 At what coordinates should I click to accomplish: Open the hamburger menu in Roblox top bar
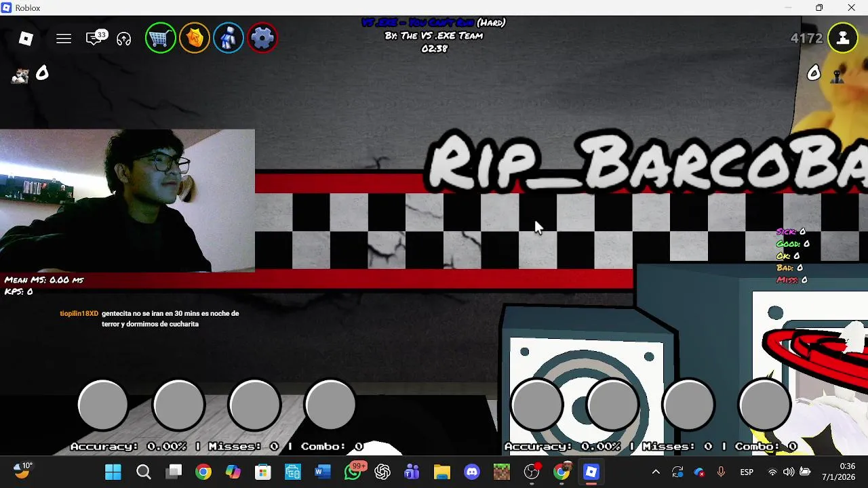(x=64, y=39)
